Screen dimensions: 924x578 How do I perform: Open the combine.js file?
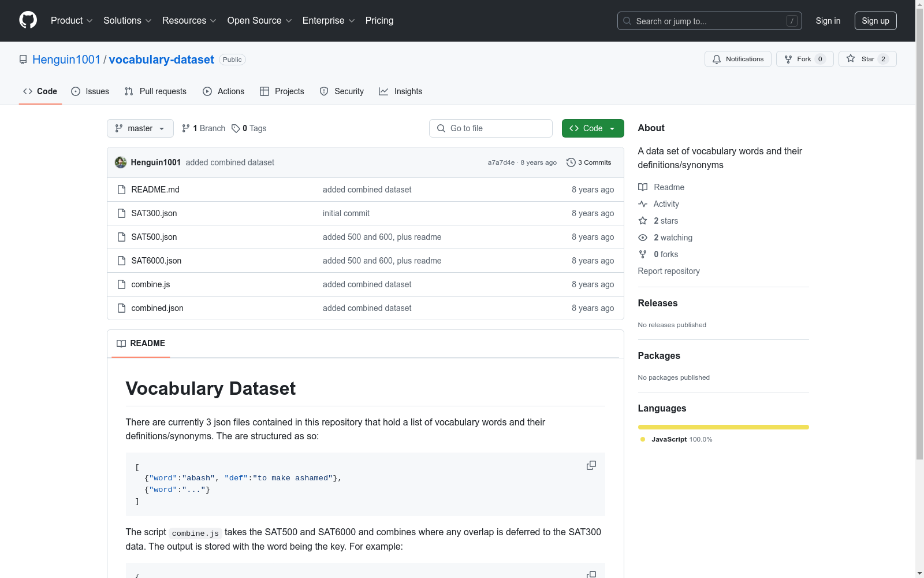pos(151,284)
